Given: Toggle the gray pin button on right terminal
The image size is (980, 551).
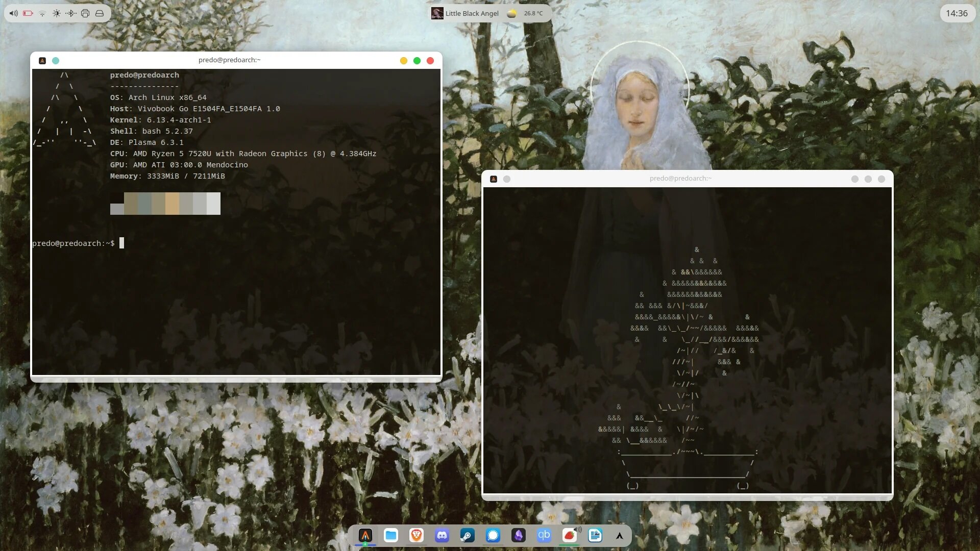Looking at the screenshot, I should pyautogui.click(x=507, y=179).
